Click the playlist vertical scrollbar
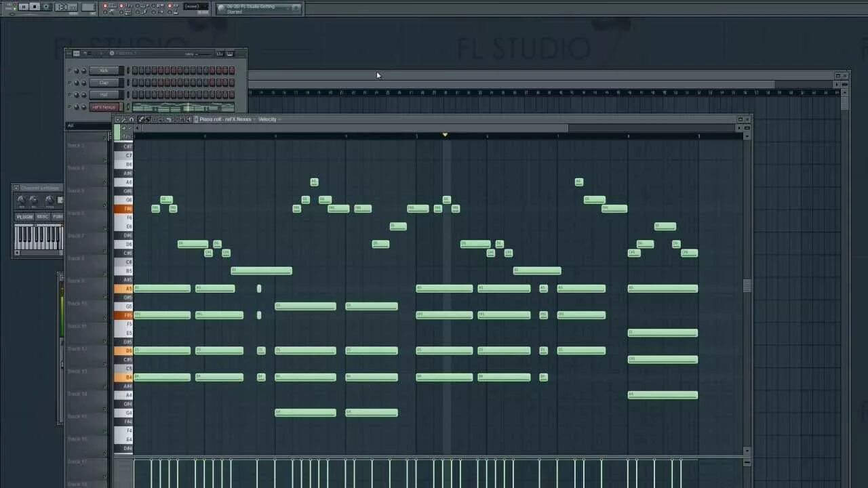Image resolution: width=868 pixels, height=488 pixels. point(844,102)
